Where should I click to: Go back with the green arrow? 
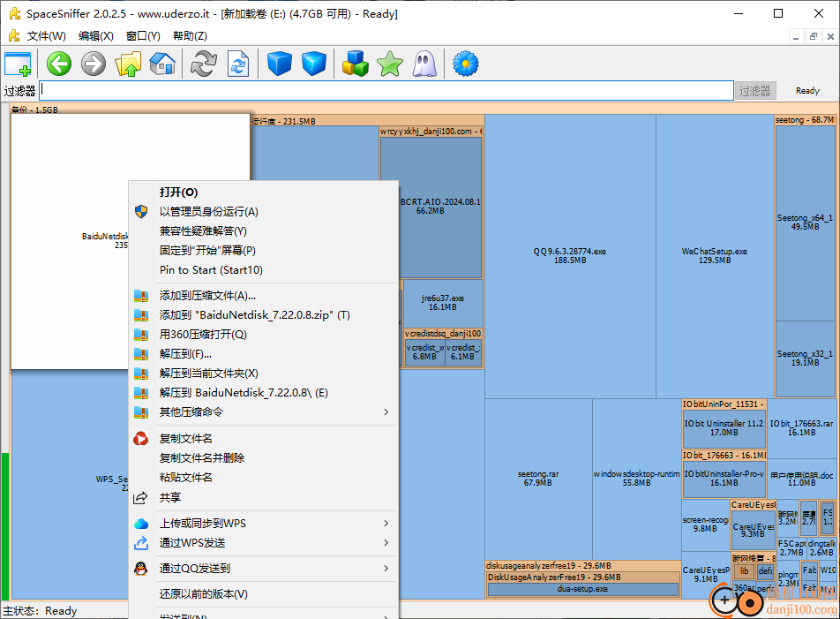[59, 64]
